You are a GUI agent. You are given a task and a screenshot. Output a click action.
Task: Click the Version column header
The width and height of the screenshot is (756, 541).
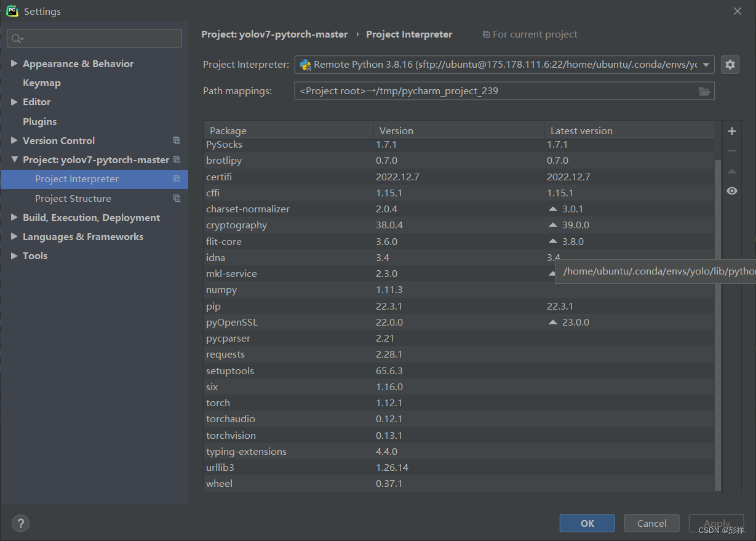coord(458,130)
